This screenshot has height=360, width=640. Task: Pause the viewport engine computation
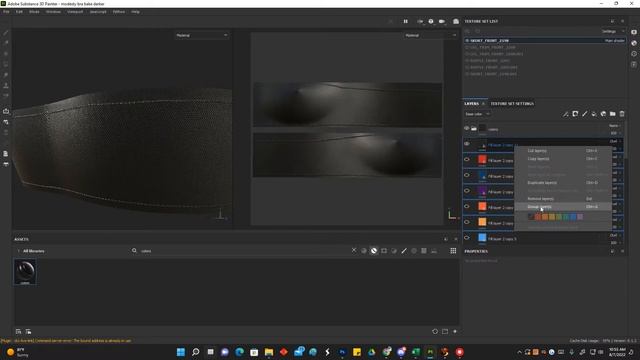pyautogui.click(x=406, y=21)
